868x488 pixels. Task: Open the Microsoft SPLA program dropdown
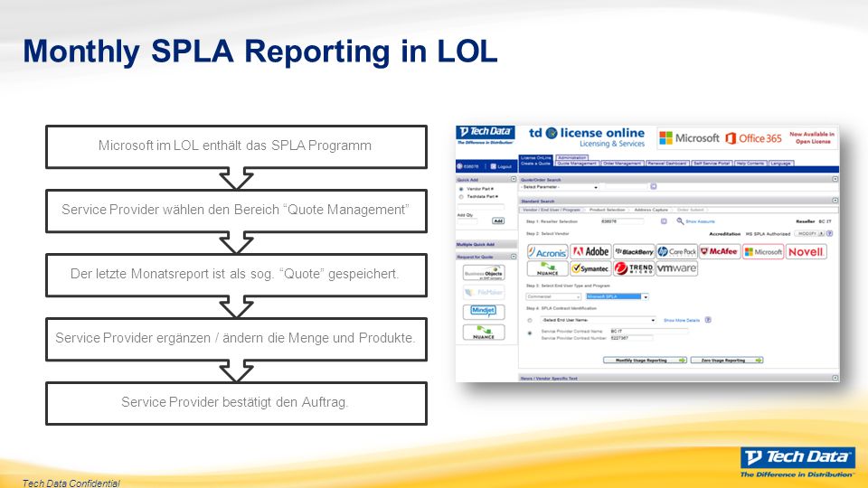[617, 296]
